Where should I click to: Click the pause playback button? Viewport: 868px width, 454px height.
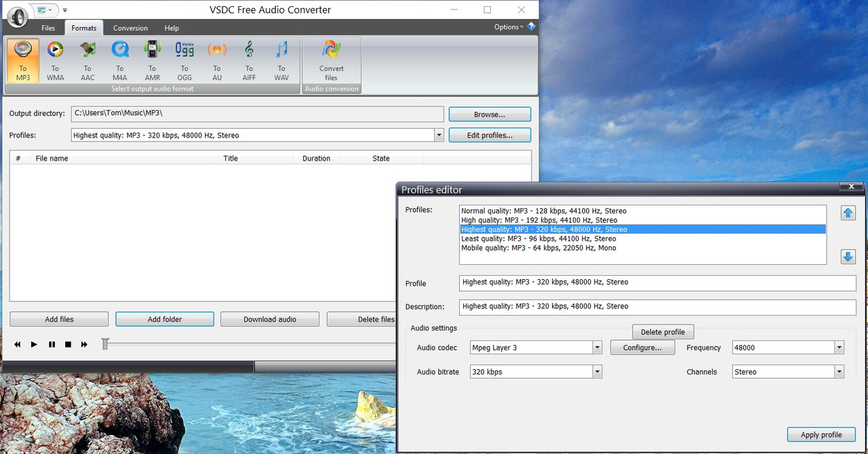point(52,345)
